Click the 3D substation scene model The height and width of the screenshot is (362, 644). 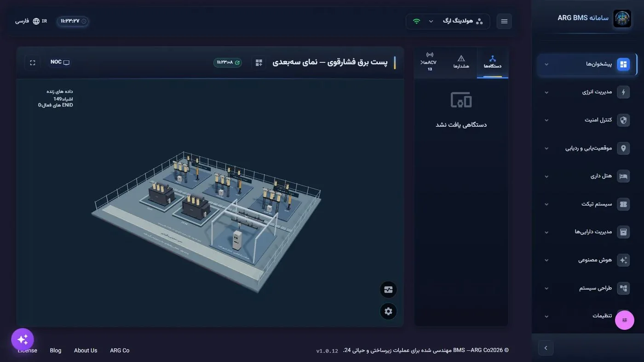click(206, 222)
